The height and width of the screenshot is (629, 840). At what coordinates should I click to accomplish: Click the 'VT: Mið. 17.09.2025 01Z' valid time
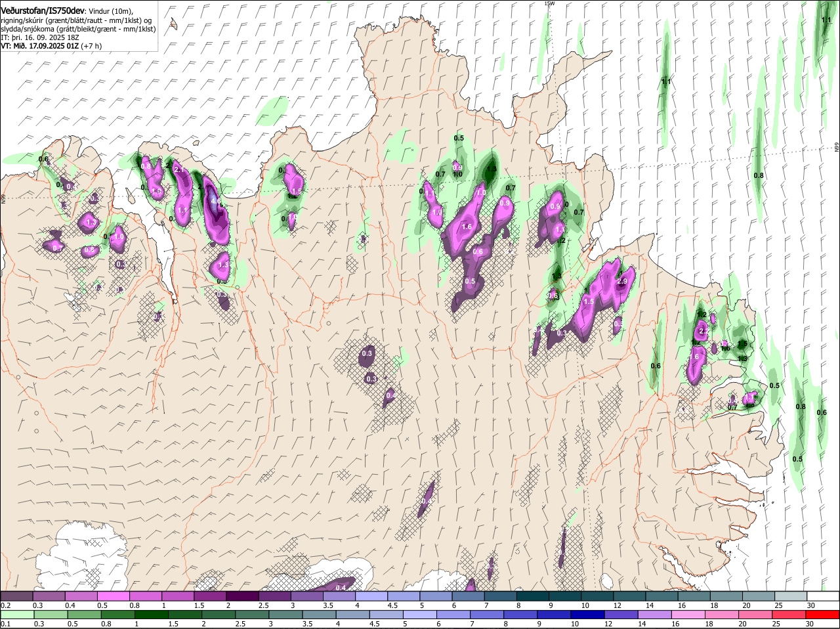[41, 46]
